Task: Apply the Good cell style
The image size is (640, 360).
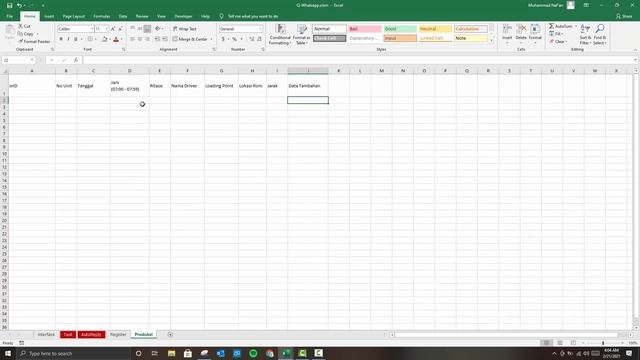Action: pyautogui.click(x=400, y=29)
